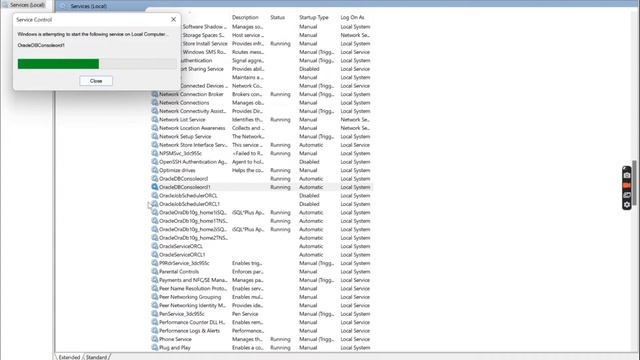The width and height of the screenshot is (640, 360).
Task: Click 'Local Service' log on value for Phone Service
Action: (355, 339)
